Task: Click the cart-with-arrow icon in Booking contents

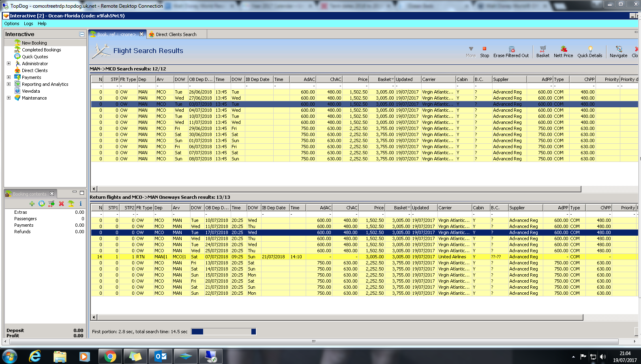Action: click(x=51, y=204)
